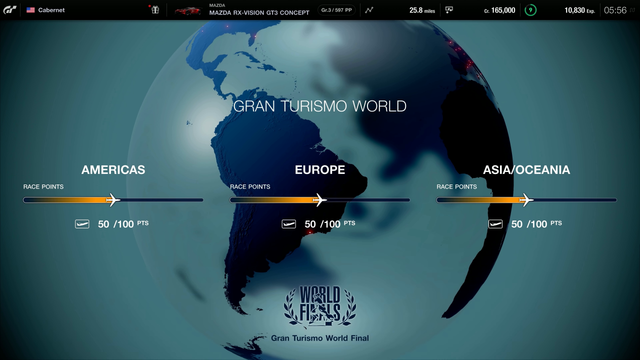The height and width of the screenshot is (360, 640).
Task: Click the RACE POINTS label under Asia/Oceania
Action: 457,187
